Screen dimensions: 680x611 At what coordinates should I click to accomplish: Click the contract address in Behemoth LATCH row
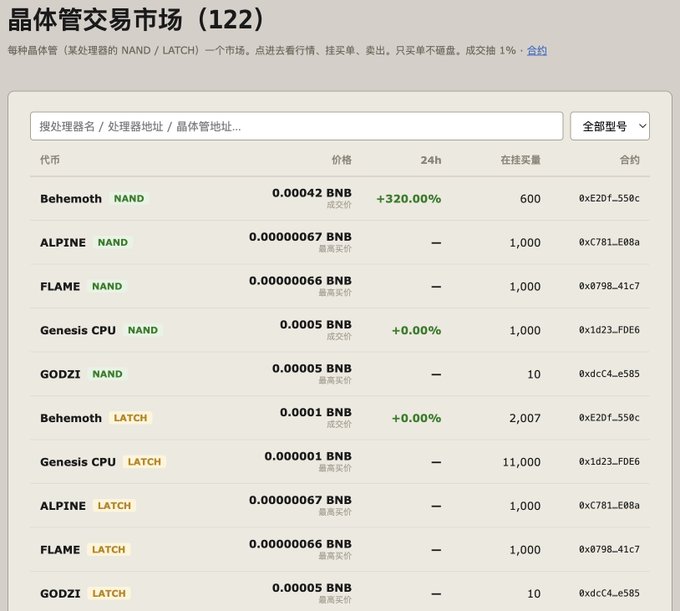(609, 418)
